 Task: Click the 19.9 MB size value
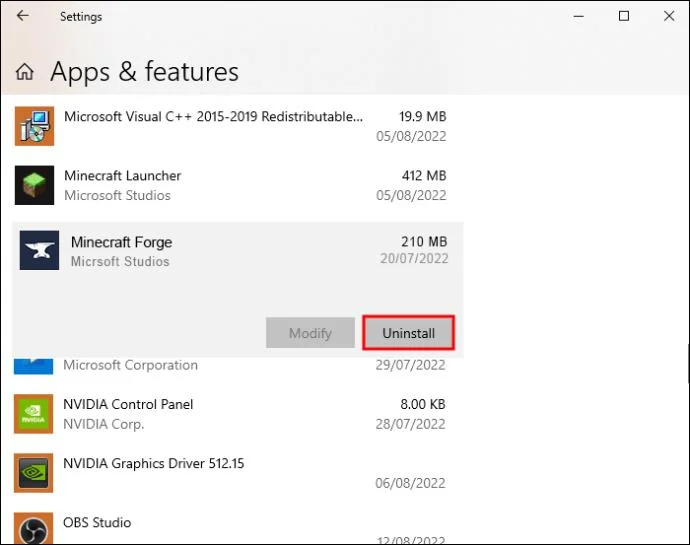tap(422, 117)
